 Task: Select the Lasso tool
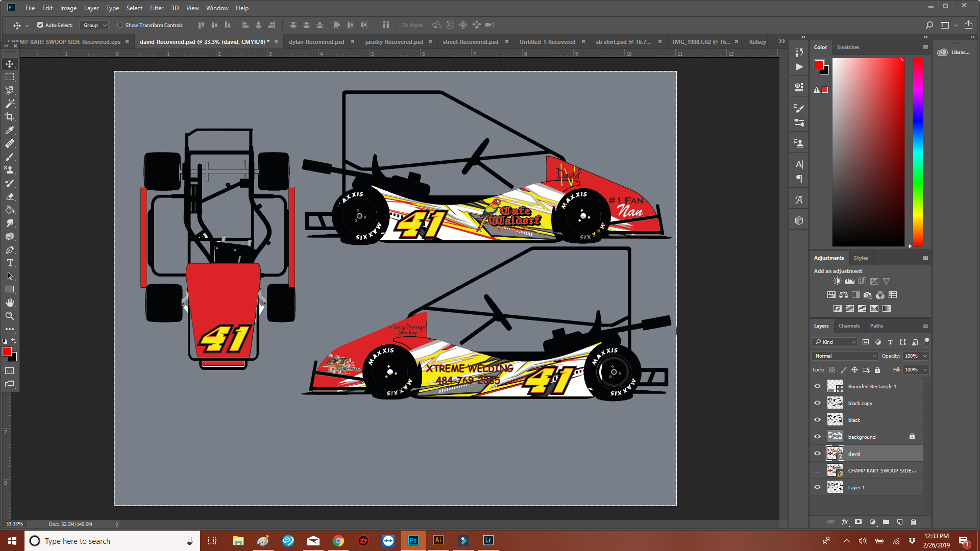(10, 90)
